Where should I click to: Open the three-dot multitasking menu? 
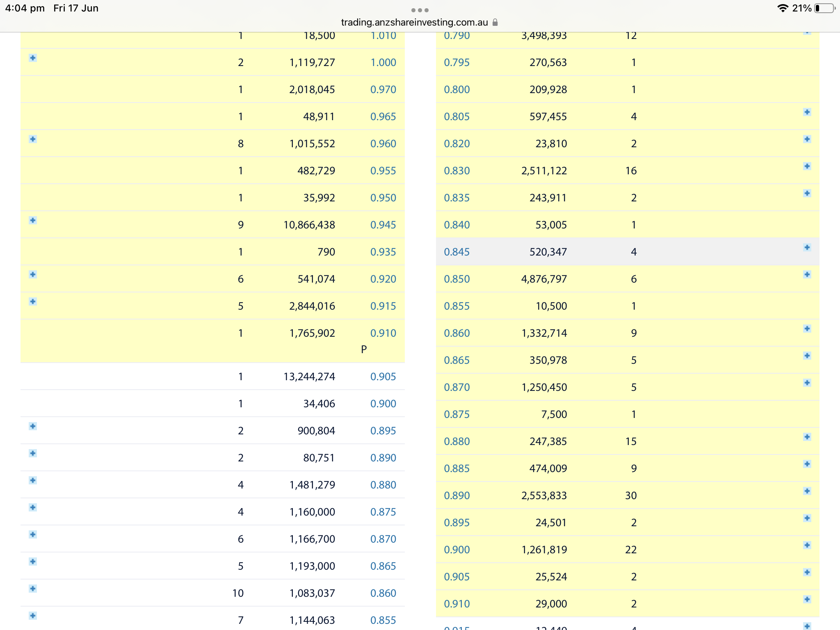pos(420,10)
